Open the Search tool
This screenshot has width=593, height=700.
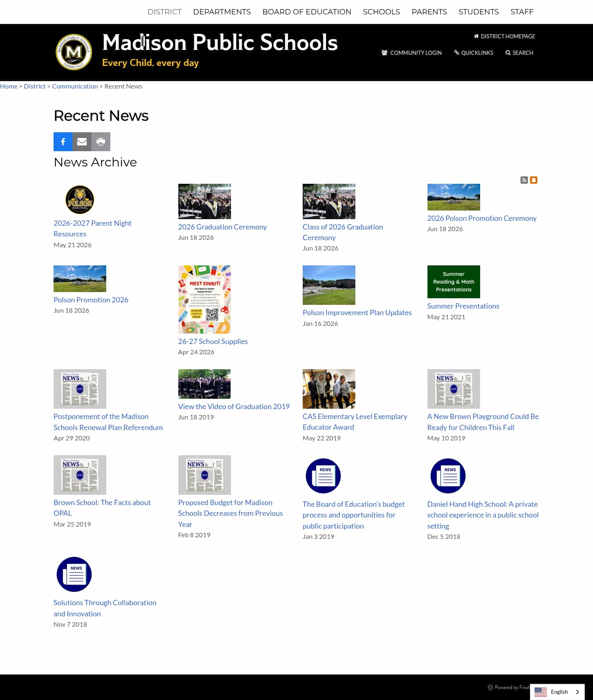(519, 53)
